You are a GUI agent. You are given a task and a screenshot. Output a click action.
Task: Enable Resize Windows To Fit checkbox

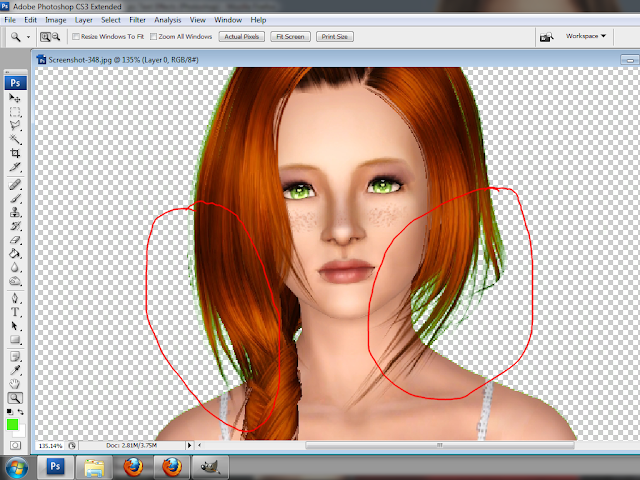coord(77,37)
